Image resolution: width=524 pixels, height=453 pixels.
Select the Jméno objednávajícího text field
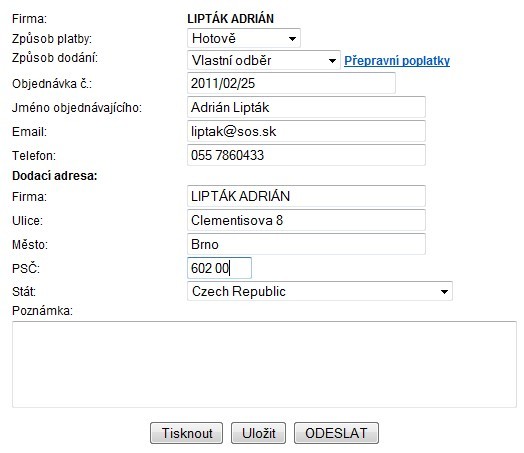pyautogui.click(x=306, y=107)
